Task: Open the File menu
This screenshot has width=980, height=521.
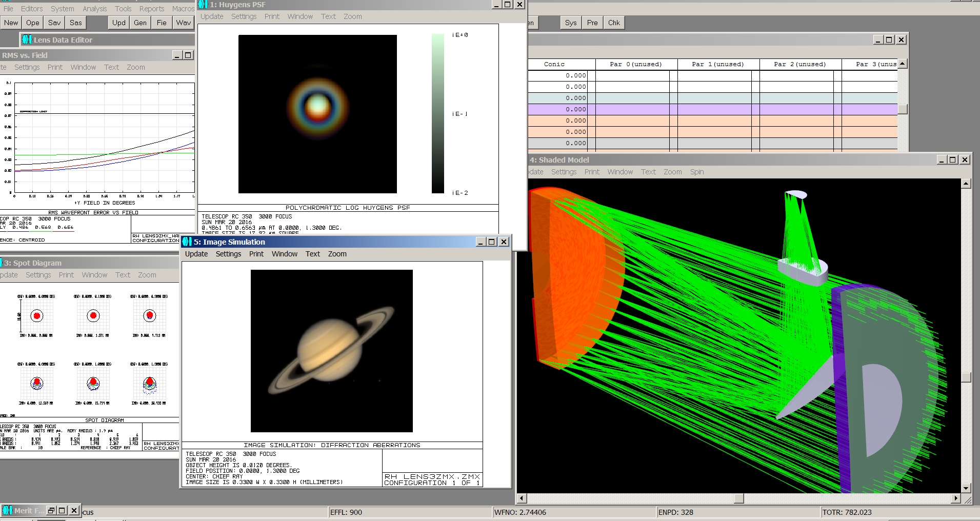Action: point(8,9)
